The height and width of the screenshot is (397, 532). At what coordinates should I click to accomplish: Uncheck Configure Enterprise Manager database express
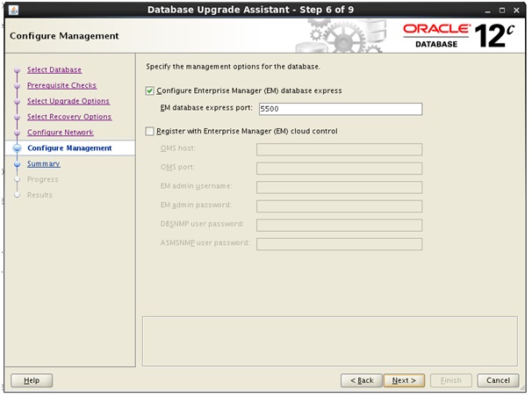click(x=150, y=90)
